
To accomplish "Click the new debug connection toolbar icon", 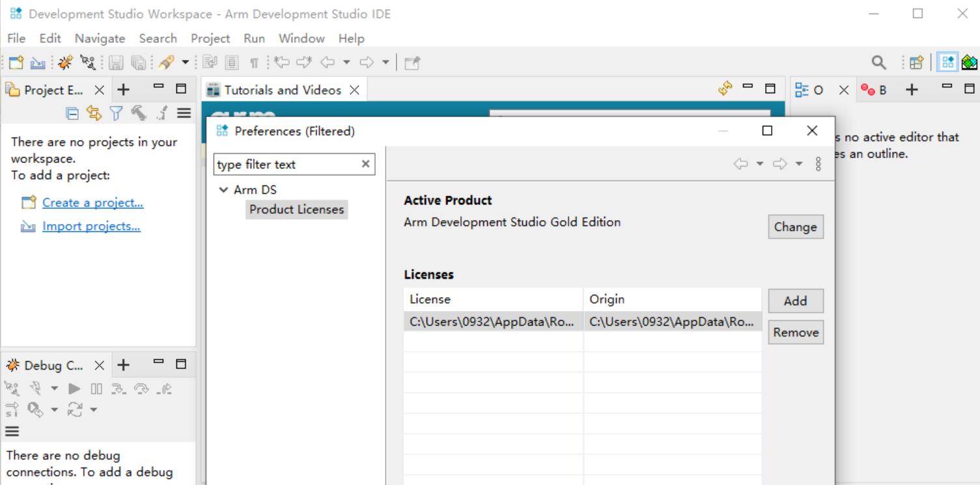I will [x=87, y=64].
